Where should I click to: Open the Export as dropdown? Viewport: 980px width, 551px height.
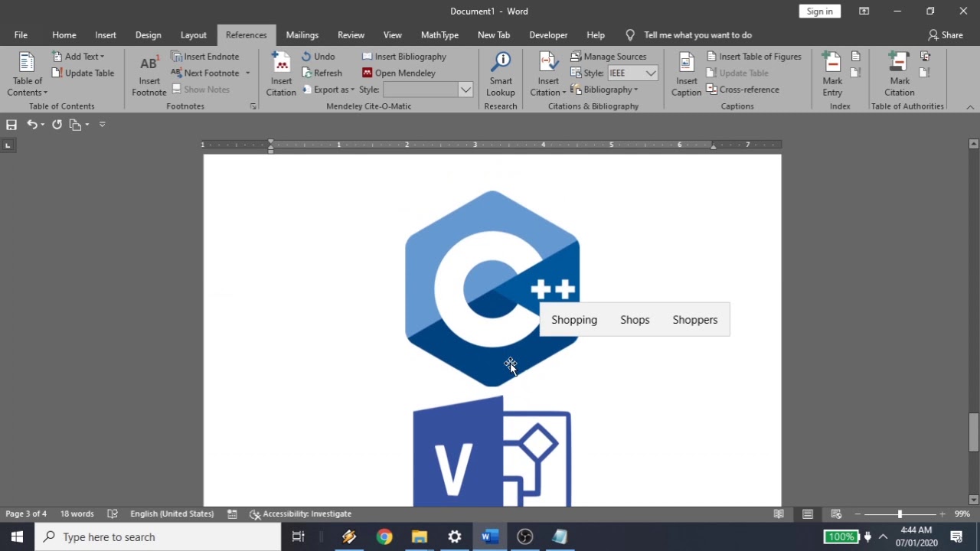[328, 90]
